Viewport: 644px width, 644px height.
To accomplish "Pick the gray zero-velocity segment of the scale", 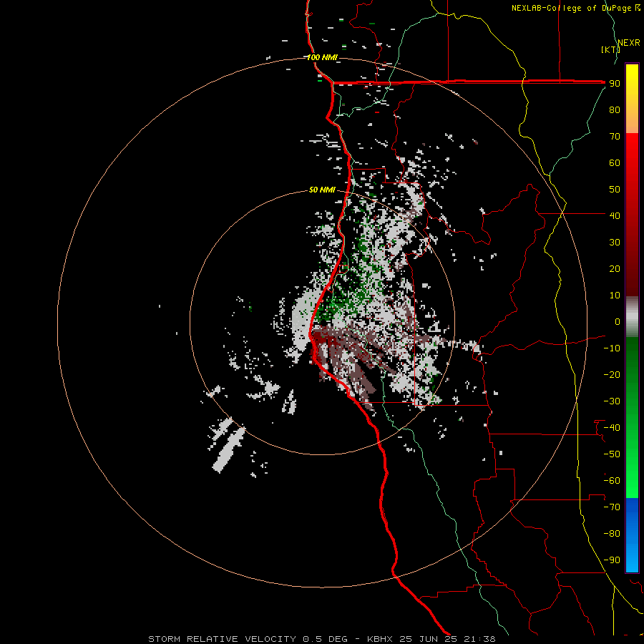I will 632,318.
